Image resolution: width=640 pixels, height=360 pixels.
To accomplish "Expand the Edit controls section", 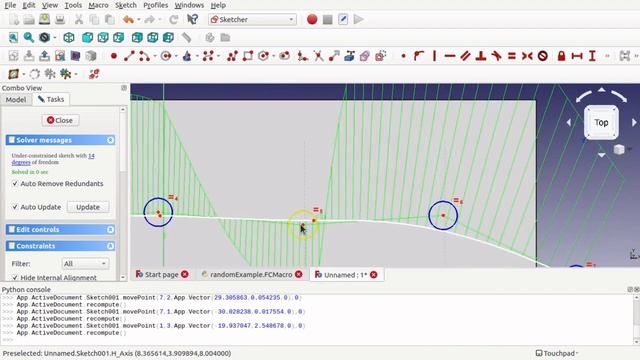I will pyautogui.click(x=111, y=229).
